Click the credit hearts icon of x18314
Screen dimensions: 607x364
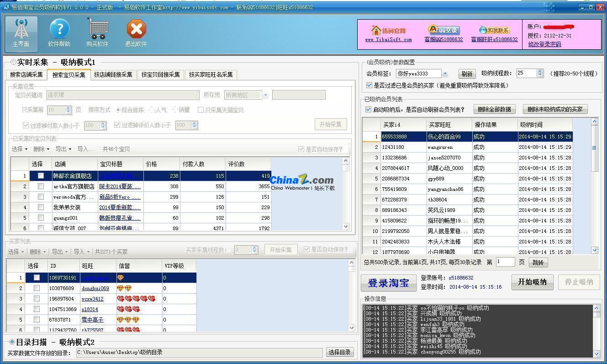coord(129,310)
